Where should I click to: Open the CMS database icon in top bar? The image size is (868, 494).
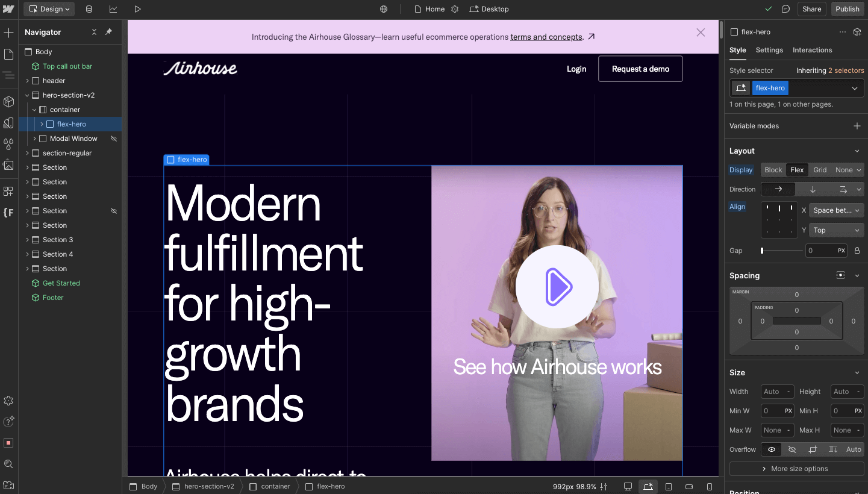click(89, 9)
